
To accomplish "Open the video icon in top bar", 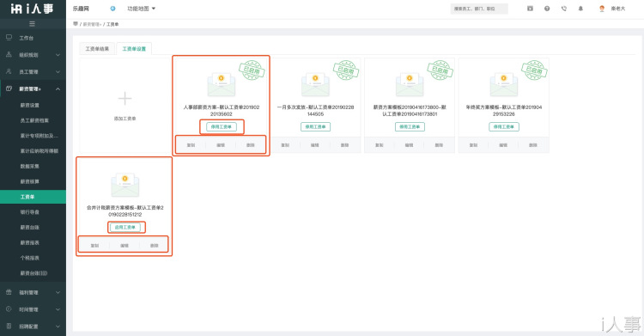I will (x=531, y=9).
